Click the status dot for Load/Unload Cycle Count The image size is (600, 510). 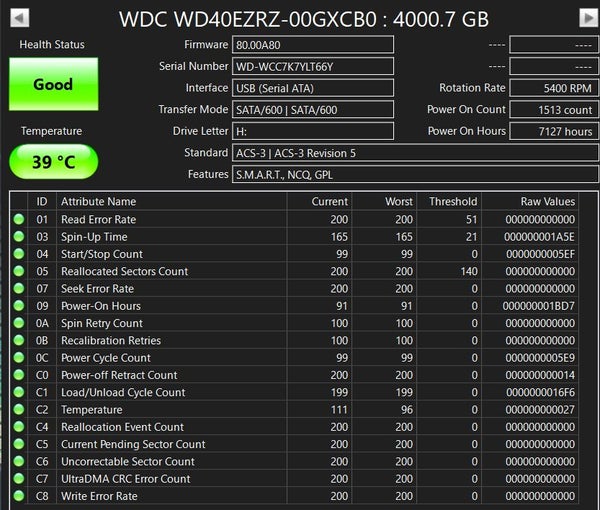point(19,392)
